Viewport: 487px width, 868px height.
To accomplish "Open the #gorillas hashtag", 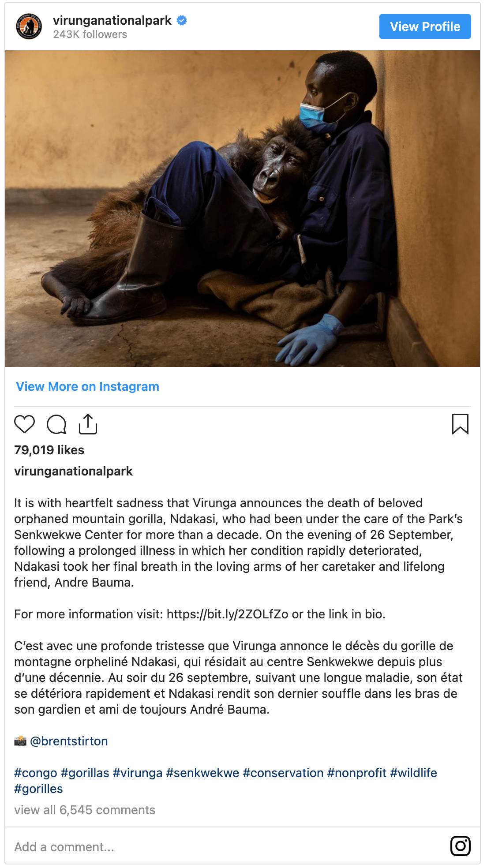I will (x=85, y=773).
